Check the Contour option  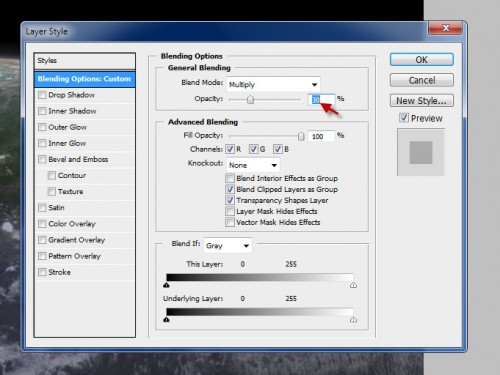52,175
